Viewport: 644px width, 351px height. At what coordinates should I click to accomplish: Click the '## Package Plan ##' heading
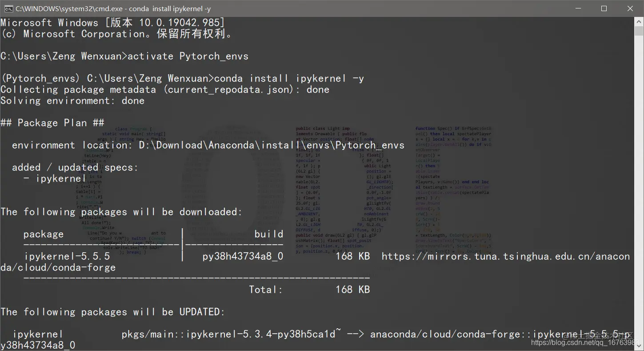52,123
